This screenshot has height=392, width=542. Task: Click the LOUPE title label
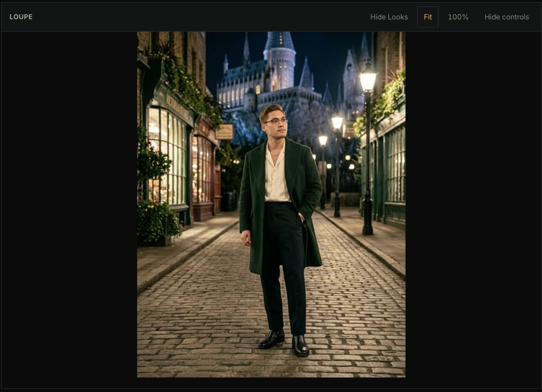[21, 17]
